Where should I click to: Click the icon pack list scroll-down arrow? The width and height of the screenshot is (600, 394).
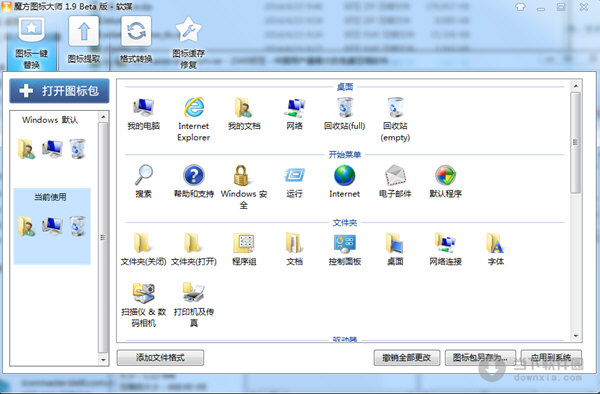tap(103, 360)
